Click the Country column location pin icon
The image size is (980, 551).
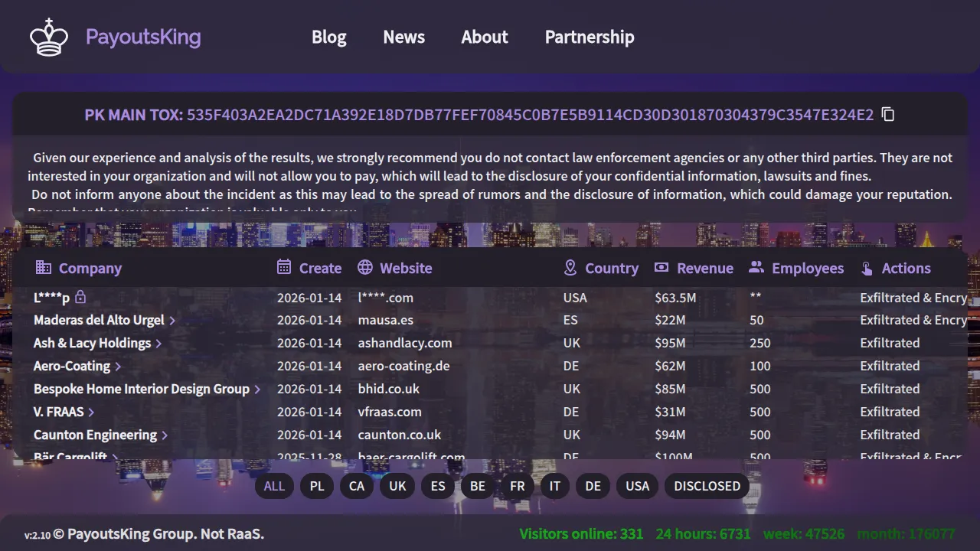570,267
